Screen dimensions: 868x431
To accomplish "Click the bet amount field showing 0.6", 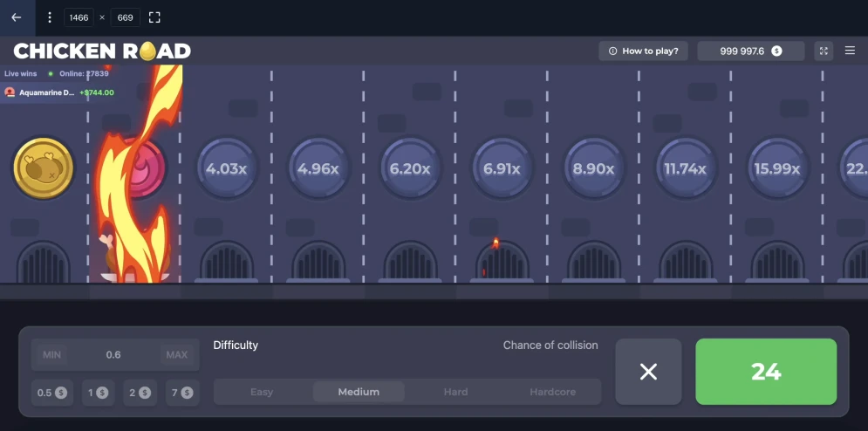I will coord(113,354).
